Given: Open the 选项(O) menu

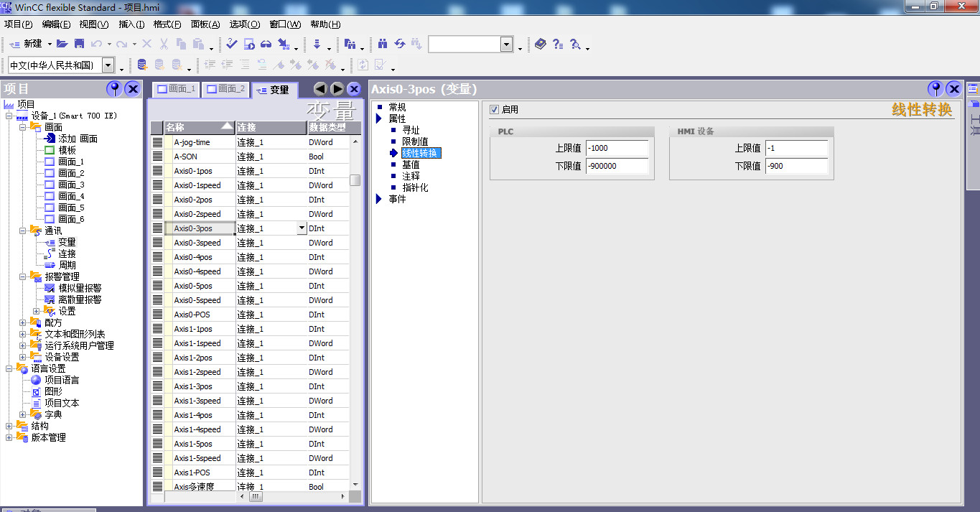Looking at the screenshot, I should (x=244, y=24).
